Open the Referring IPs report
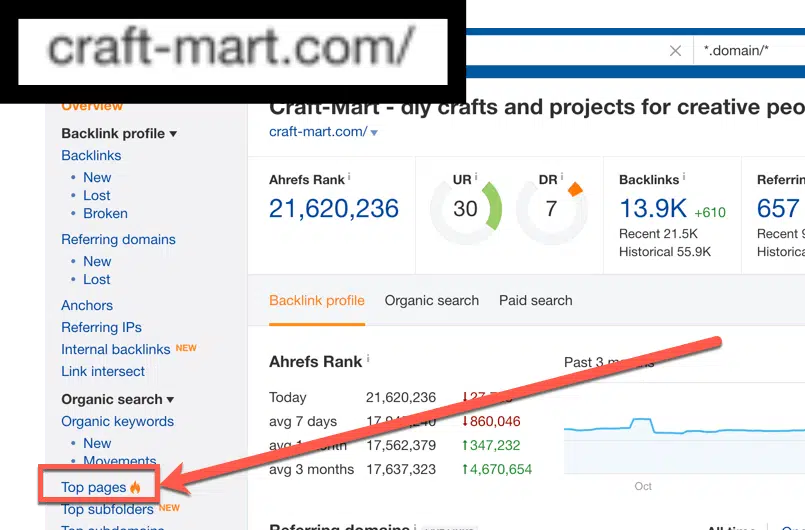The height and width of the screenshot is (530, 805). [102, 328]
